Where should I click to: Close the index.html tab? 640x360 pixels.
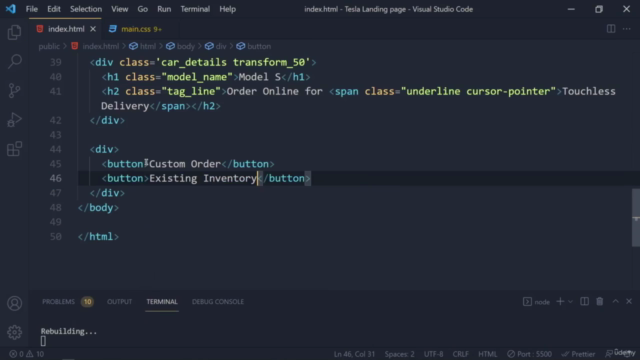93,29
